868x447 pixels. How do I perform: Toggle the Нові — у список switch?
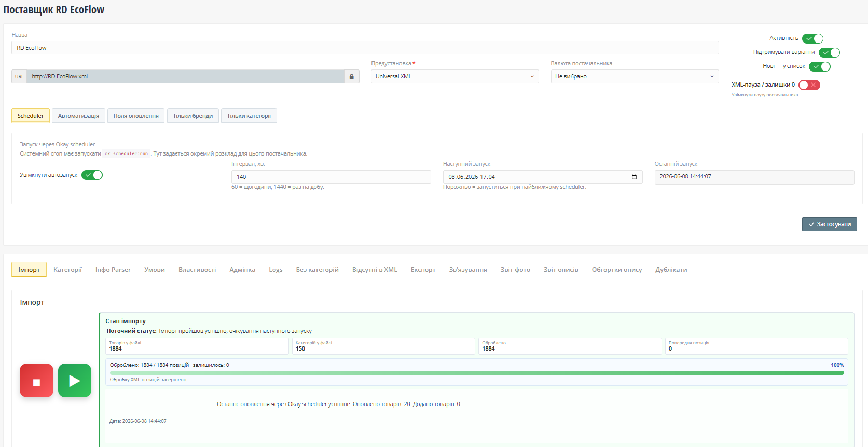(x=820, y=66)
